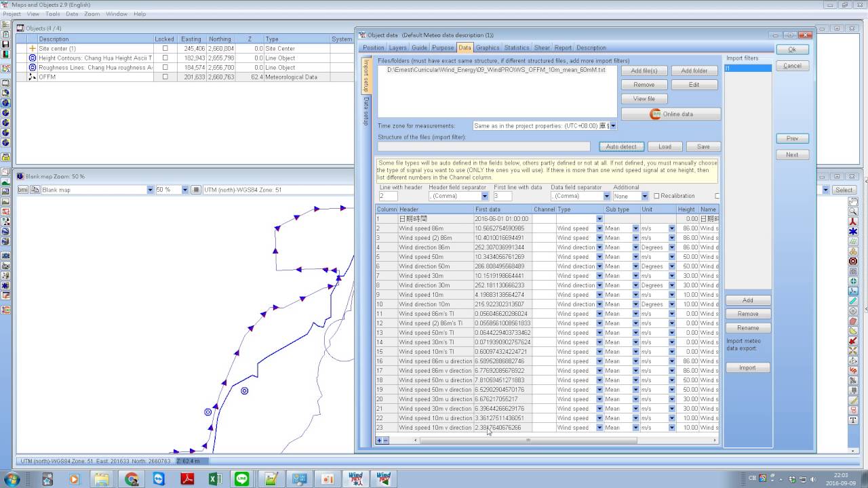The width and height of the screenshot is (868, 488).
Task: Open Sub type dropdown for Wind speed 50m row
Action: coord(635,257)
